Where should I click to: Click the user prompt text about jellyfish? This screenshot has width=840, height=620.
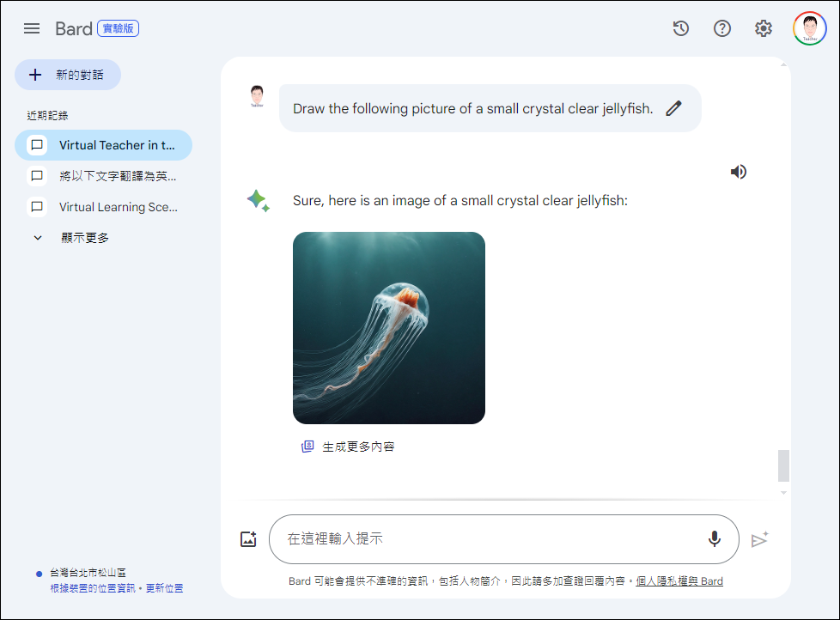click(473, 109)
